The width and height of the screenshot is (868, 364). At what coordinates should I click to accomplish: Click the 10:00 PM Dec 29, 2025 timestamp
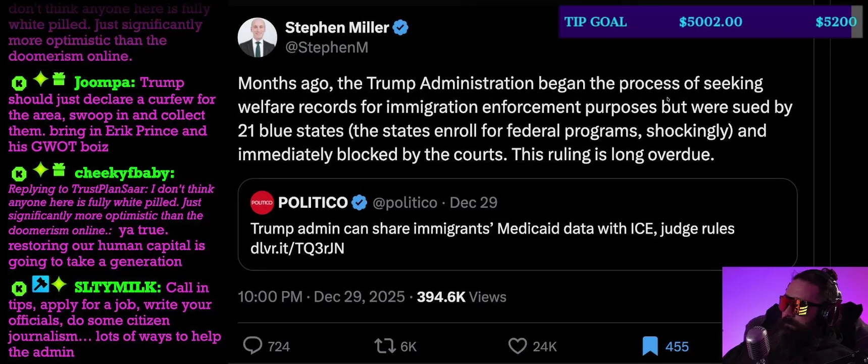[321, 297]
